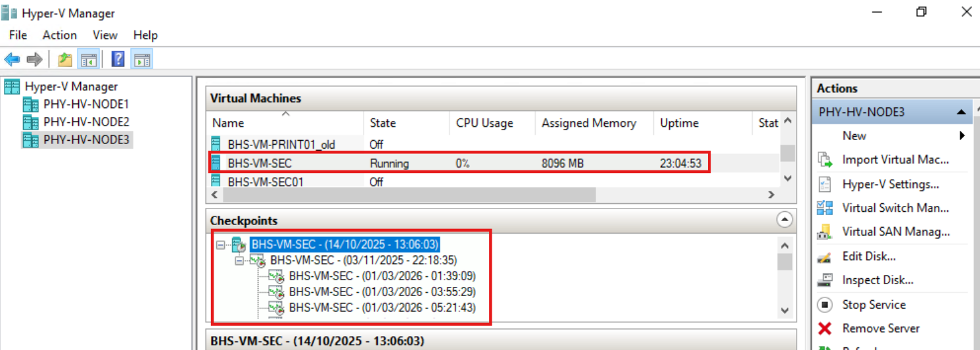Click the Stop Service action icon
The width and height of the screenshot is (980, 350).
(x=825, y=305)
